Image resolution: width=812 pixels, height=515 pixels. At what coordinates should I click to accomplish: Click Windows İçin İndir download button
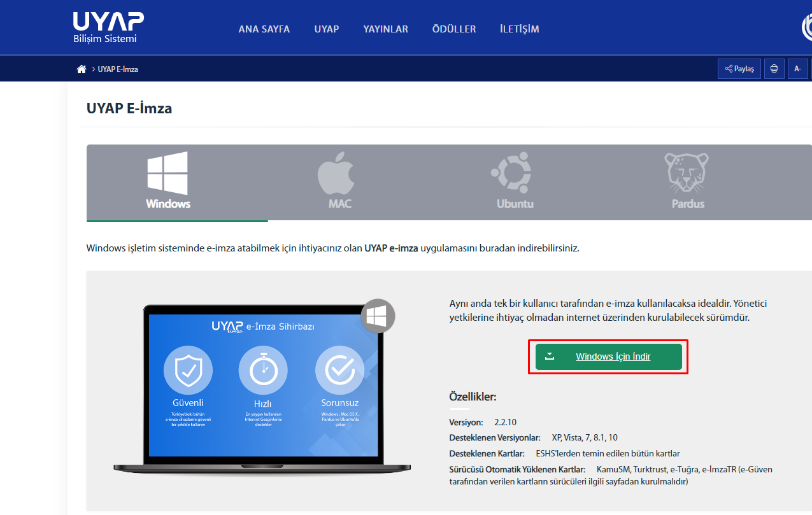point(608,356)
